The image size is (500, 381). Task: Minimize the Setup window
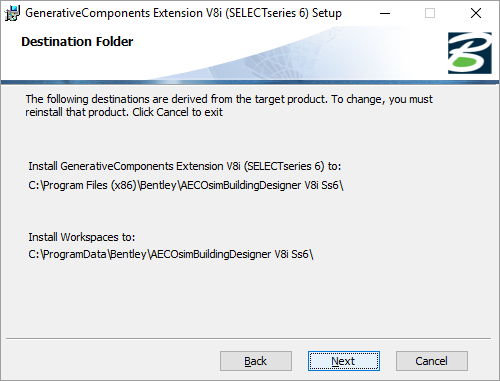[385, 13]
